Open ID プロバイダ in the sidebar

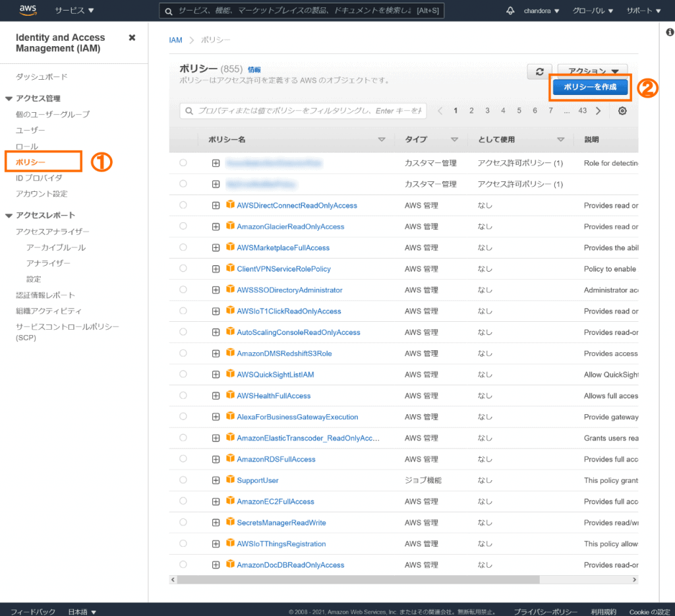click(x=39, y=178)
